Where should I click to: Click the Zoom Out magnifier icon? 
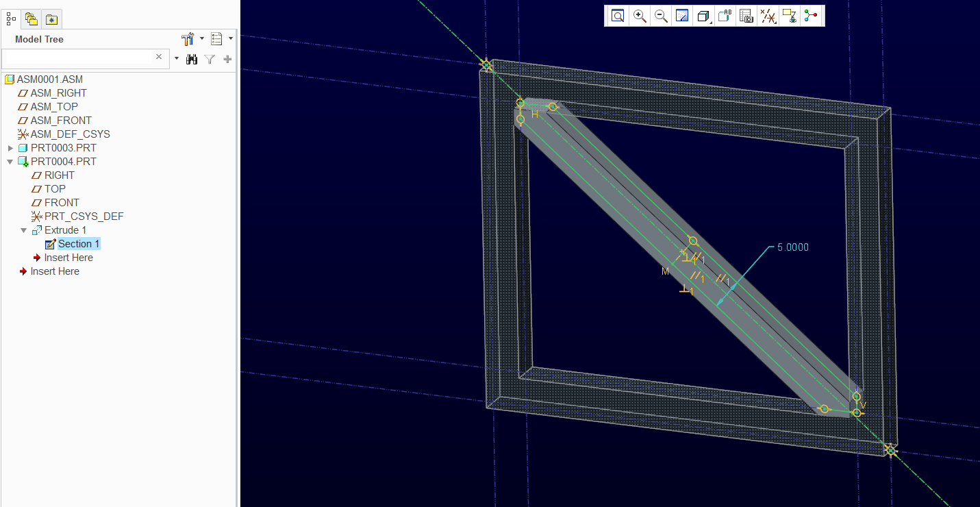point(662,16)
